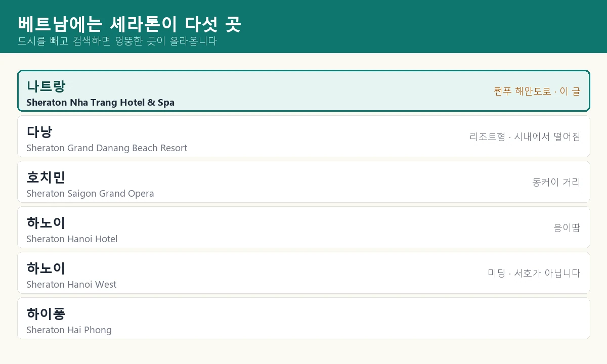The image size is (607, 364).
Task: Select the 호치민 list entry
Action: pyautogui.click(x=303, y=182)
